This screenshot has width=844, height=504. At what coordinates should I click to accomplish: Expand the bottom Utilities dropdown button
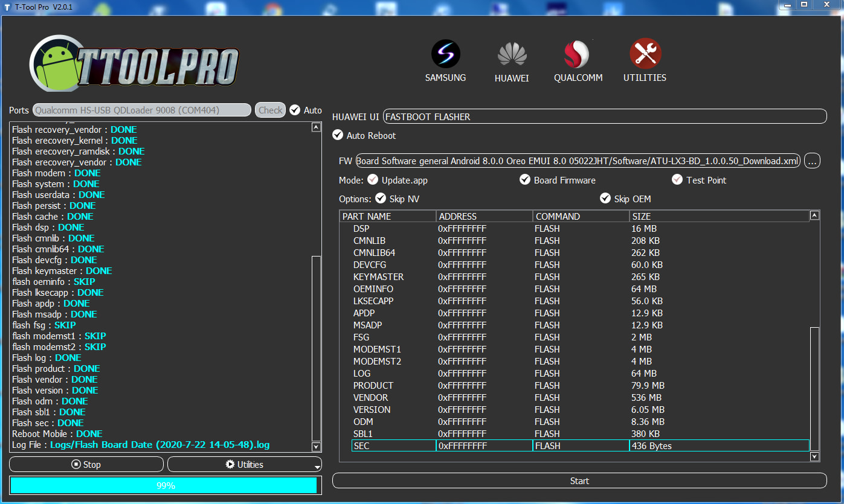tap(245, 464)
